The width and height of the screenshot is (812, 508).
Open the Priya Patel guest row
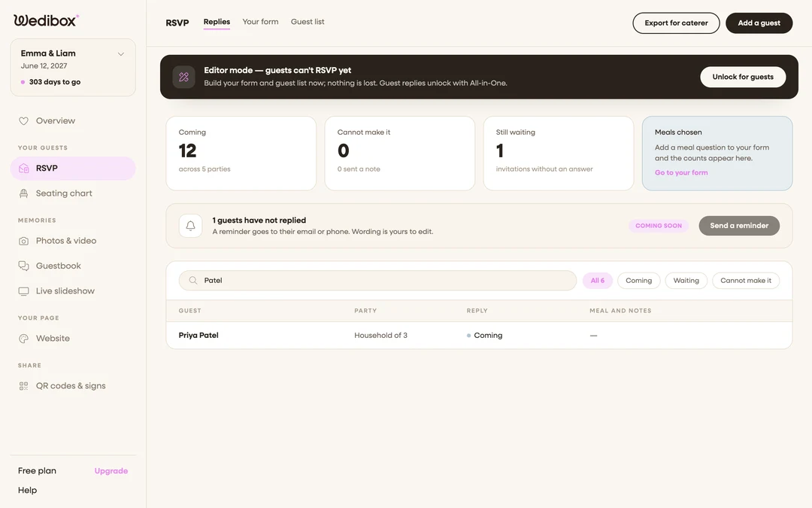coord(479,336)
